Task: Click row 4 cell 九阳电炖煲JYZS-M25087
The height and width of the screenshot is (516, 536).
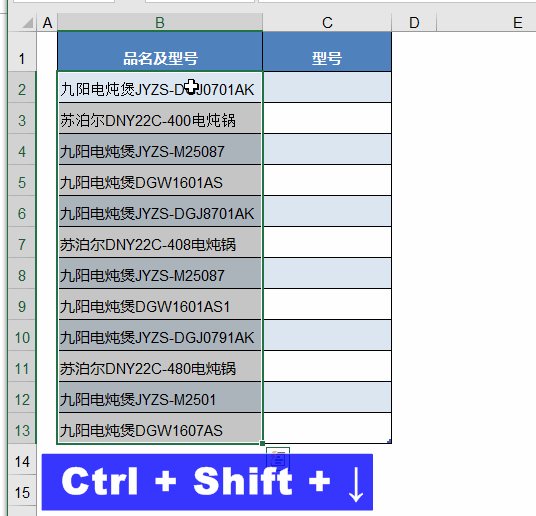Action: [x=160, y=149]
